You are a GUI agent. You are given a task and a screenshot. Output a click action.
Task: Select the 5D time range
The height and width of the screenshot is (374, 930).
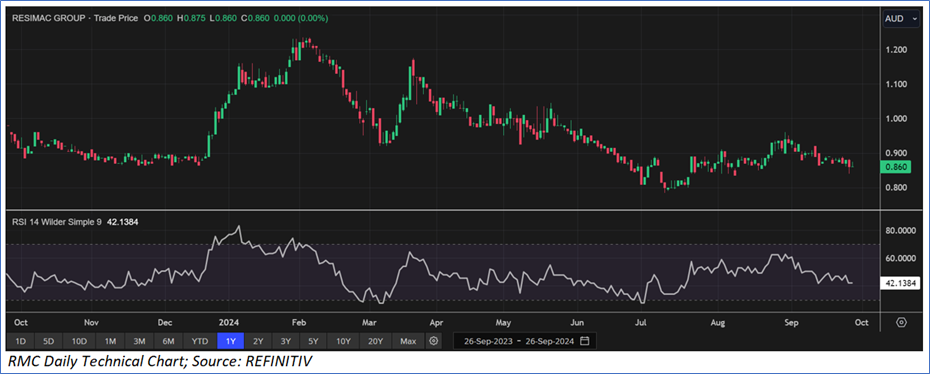pos(49,341)
